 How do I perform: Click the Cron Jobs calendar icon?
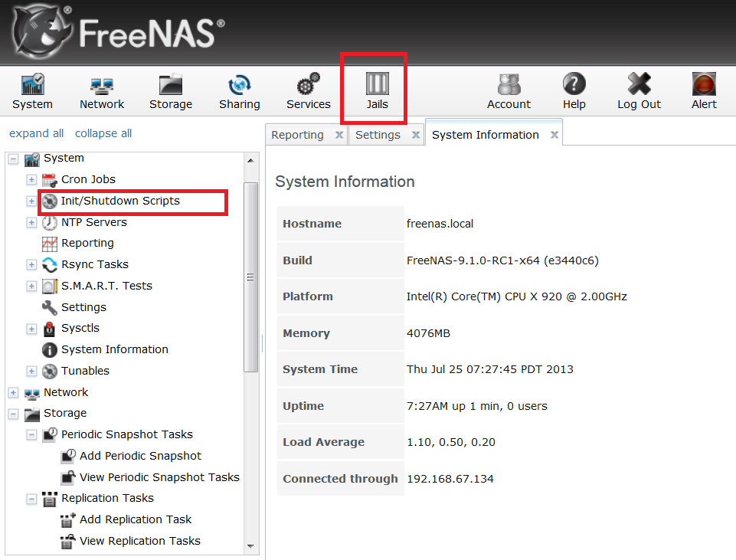[x=49, y=180]
